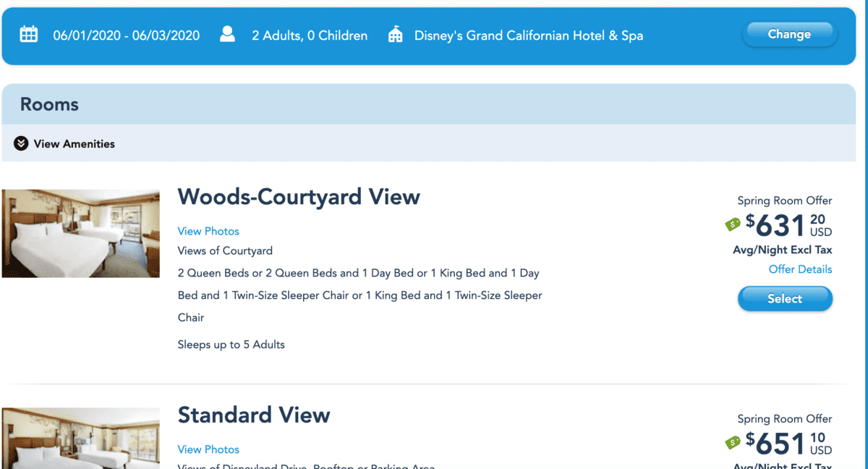The height and width of the screenshot is (469, 868).
Task: Click Sleeps up to 5 Adults text
Action: [x=231, y=345]
